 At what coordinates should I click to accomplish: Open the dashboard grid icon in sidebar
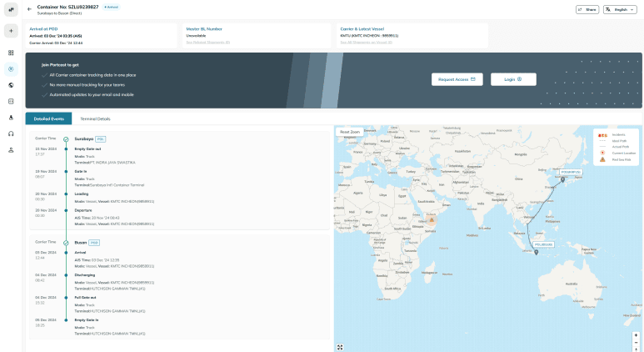click(x=11, y=53)
